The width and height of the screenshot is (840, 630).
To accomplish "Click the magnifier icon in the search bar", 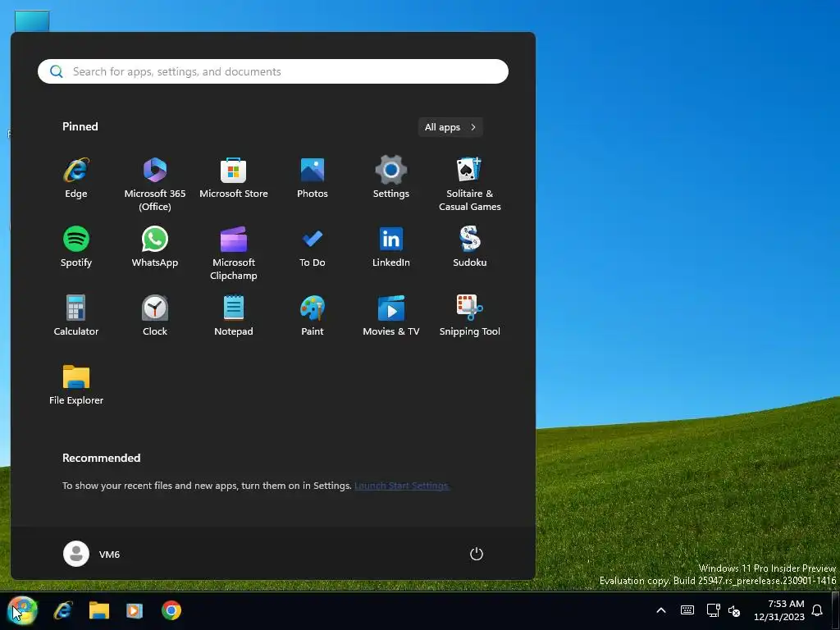I will tap(57, 71).
